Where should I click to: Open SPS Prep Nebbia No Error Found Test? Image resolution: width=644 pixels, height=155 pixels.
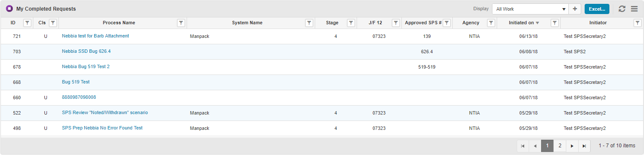(x=102, y=128)
